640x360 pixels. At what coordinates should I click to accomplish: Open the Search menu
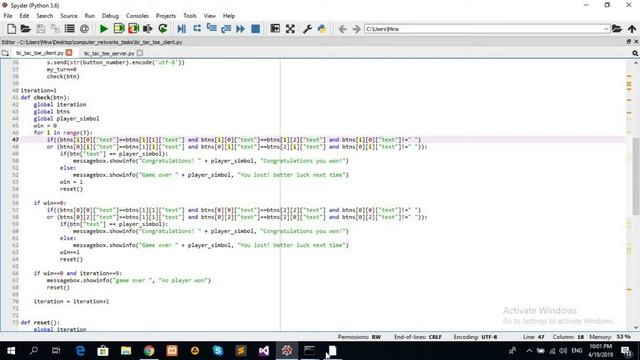(44, 16)
